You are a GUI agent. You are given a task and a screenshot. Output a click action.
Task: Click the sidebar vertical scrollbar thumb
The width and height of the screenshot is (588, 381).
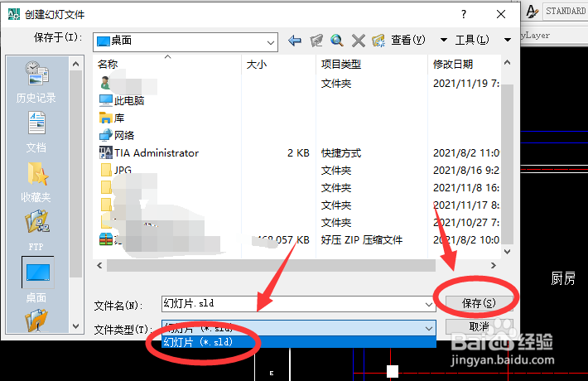click(75, 175)
